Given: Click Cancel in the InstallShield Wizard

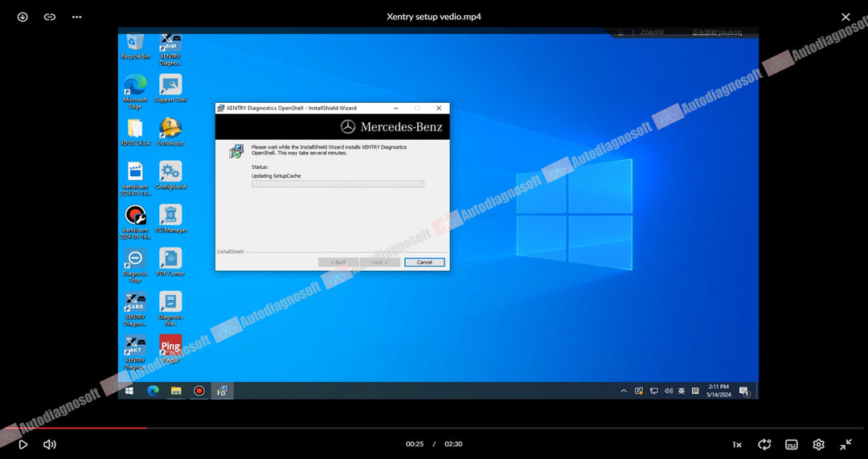Looking at the screenshot, I should tap(424, 262).
